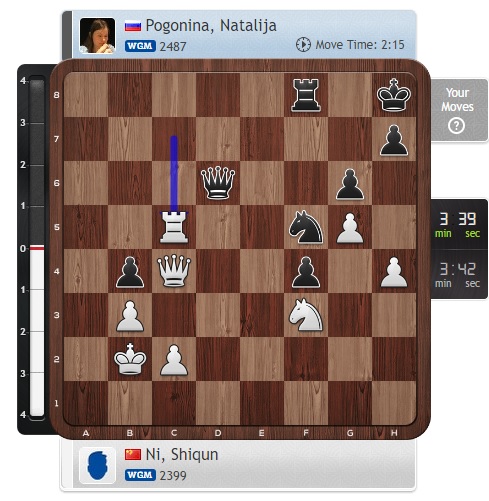Select the white queen on c4
This screenshot has width=489, height=501.
click(174, 271)
